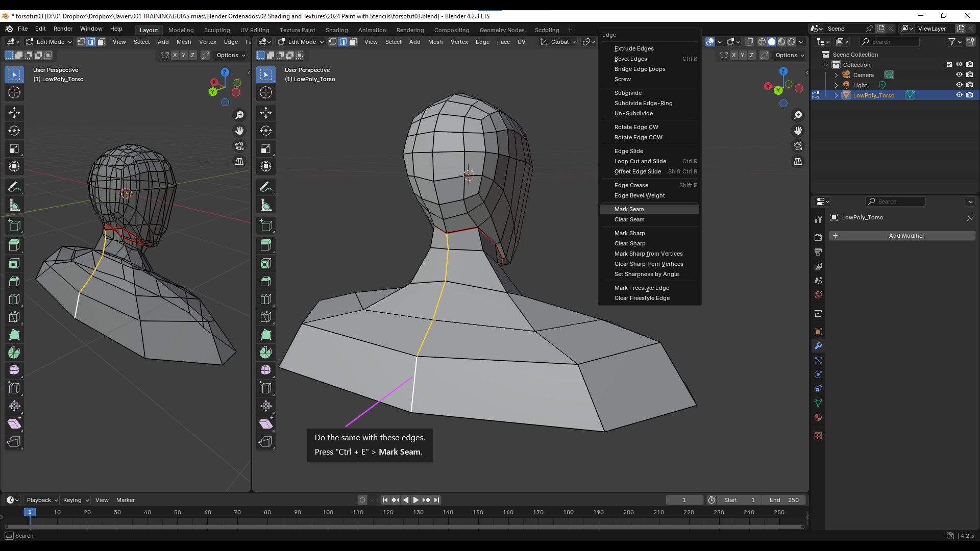
Task: Open the Object Data (mesh) properties tab
Action: 818,403
